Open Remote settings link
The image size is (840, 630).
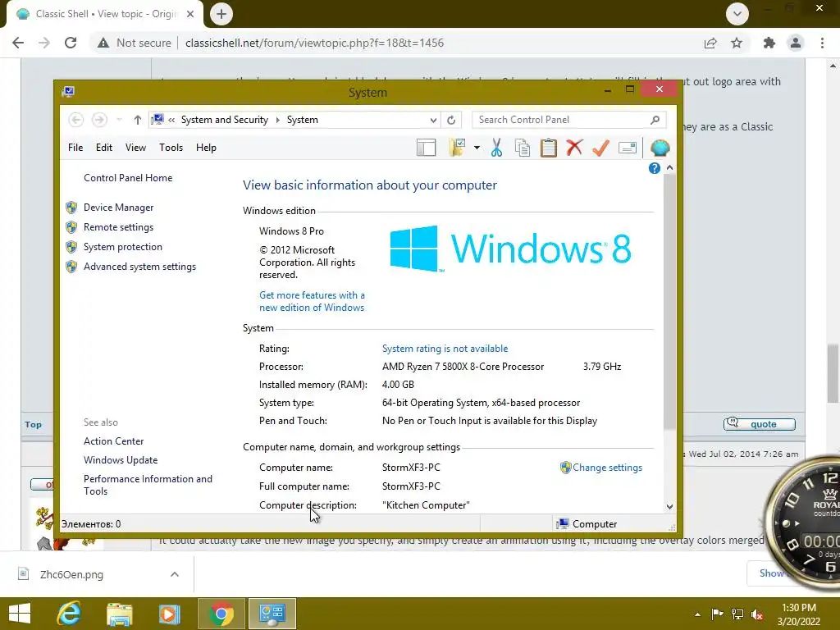coord(118,227)
